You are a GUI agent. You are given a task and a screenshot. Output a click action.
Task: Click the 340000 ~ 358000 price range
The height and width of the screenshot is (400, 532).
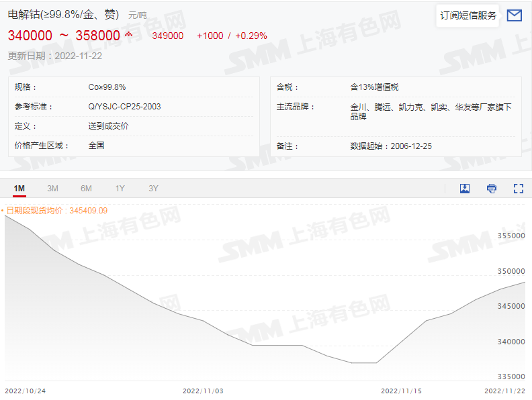[x=64, y=36]
